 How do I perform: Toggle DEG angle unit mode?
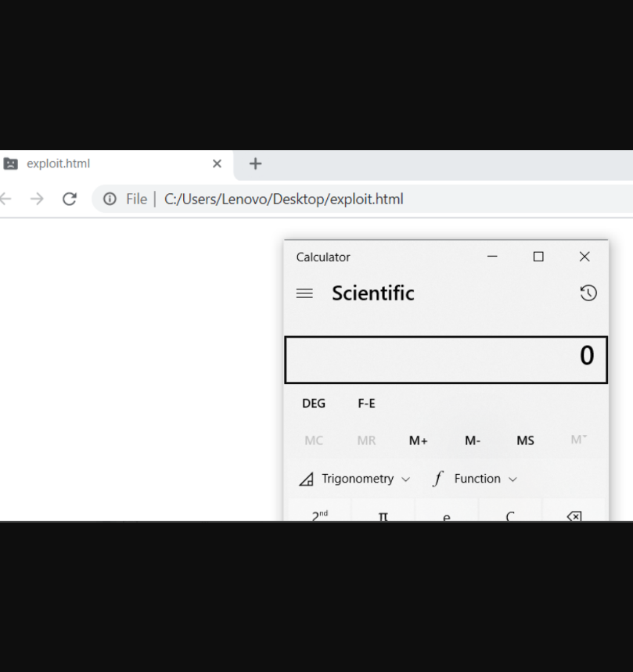[x=314, y=404]
